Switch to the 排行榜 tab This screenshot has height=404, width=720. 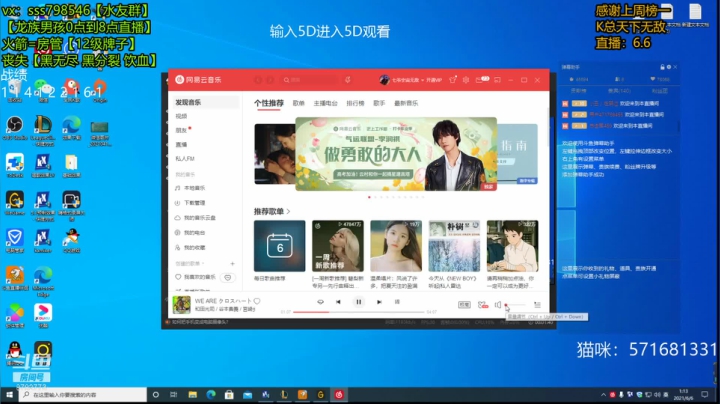pos(355,103)
